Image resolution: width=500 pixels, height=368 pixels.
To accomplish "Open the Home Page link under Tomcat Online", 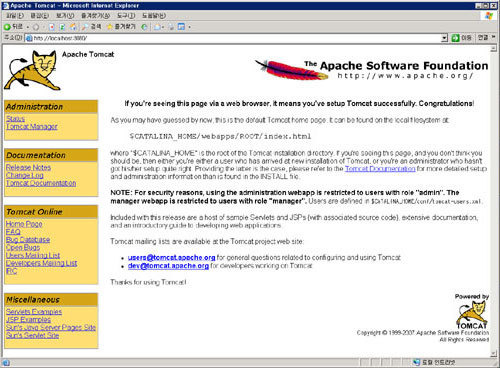I will point(24,224).
